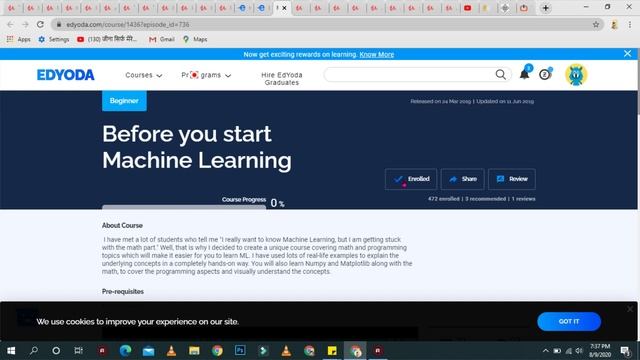Click the Course title 'Before you start Machine Learning'
This screenshot has width=640, height=360.
(197, 147)
